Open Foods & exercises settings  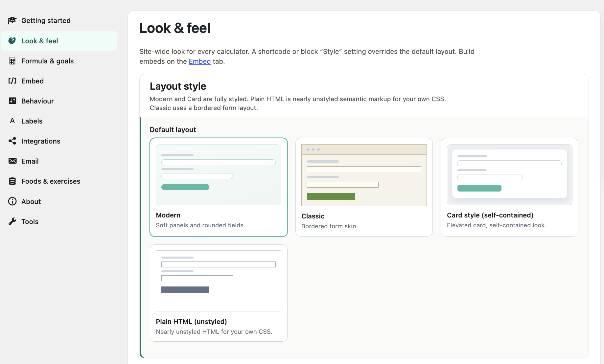point(59,181)
